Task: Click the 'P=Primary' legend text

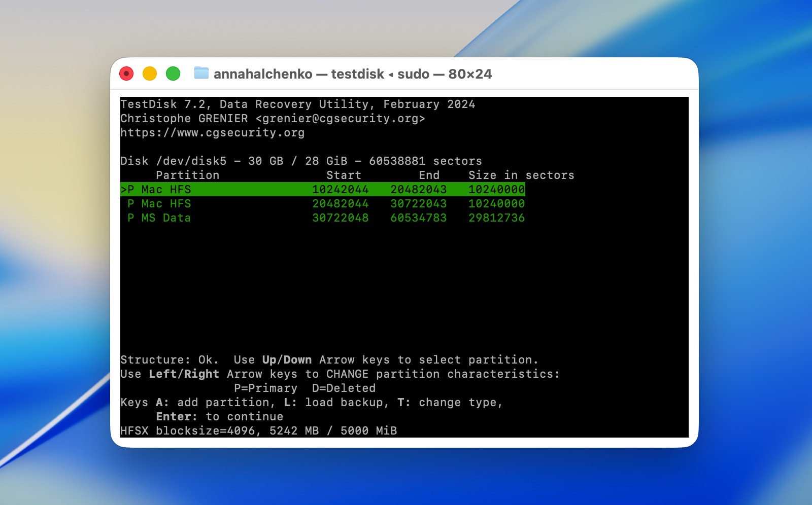Action: (265, 388)
